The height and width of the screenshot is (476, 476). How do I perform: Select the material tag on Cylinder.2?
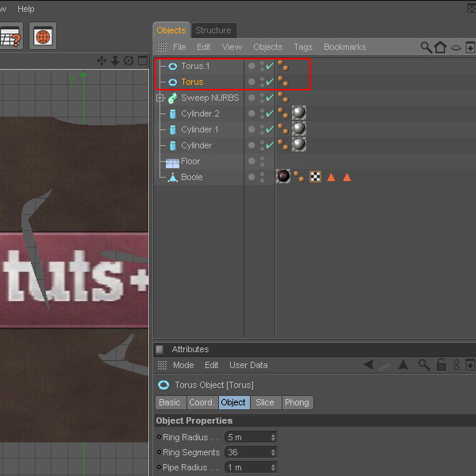coord(299,113)
